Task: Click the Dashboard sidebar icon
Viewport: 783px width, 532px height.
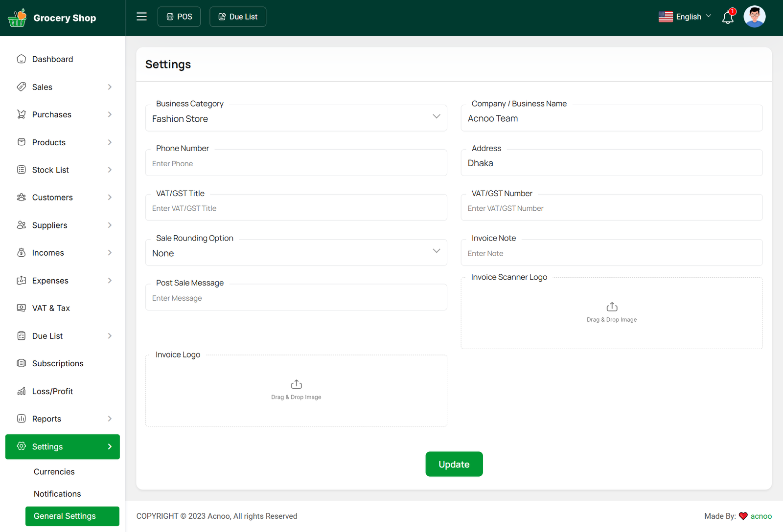Action: click(x=22, y=59)
